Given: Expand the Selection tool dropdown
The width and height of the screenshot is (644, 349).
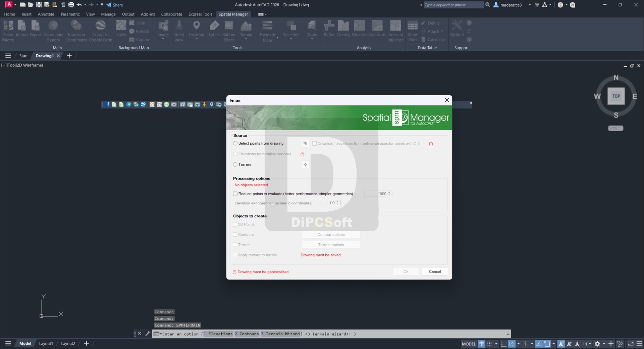Looking at the screenshot, I should coord(291,39).
